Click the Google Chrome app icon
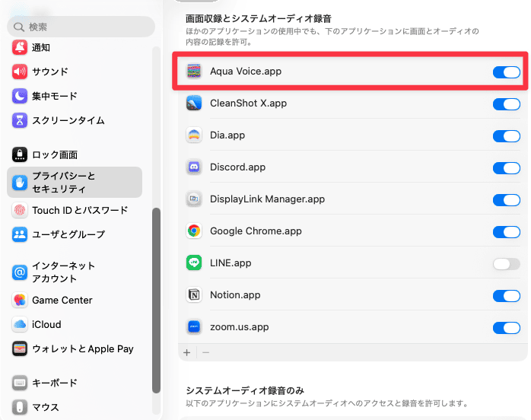This screenshot has width=531, height=420. pos(194,231)
